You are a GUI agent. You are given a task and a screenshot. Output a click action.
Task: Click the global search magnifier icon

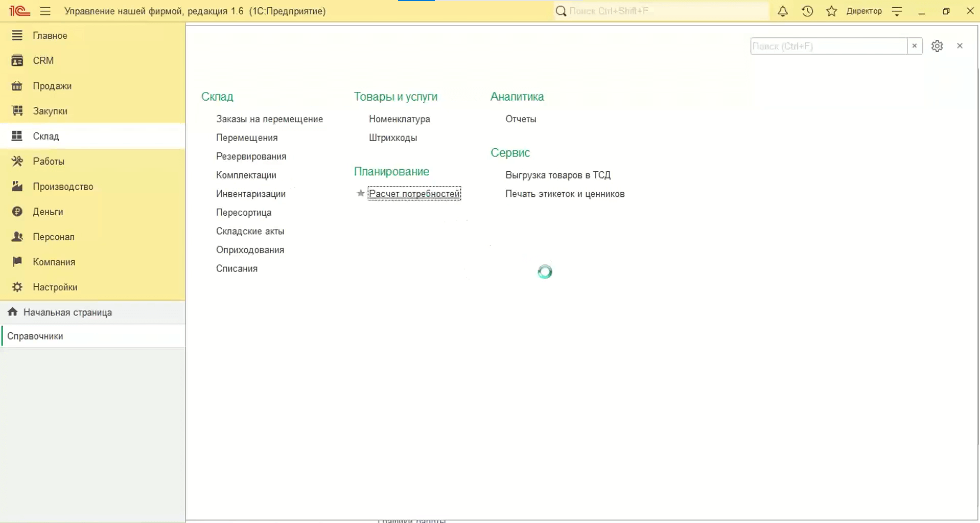(561, 11)
